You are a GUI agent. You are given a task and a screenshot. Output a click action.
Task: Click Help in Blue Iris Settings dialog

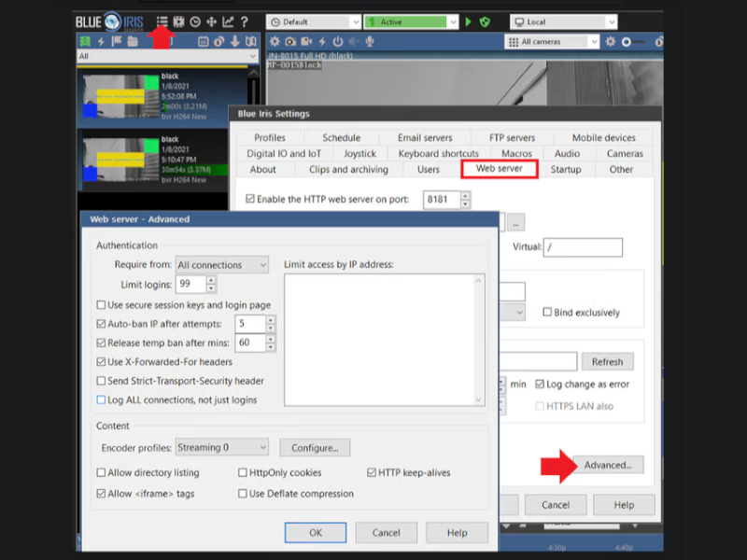coord(624,505)
